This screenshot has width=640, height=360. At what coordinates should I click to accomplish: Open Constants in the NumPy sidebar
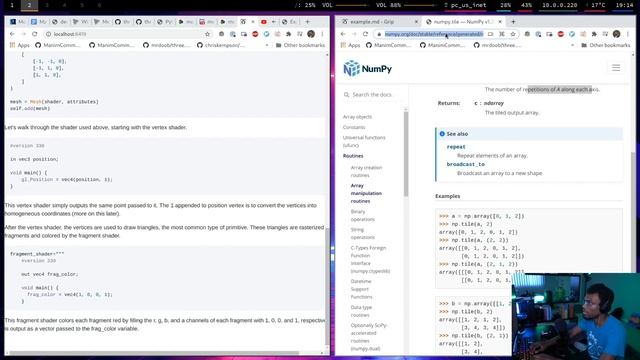[x=354, y=127]
